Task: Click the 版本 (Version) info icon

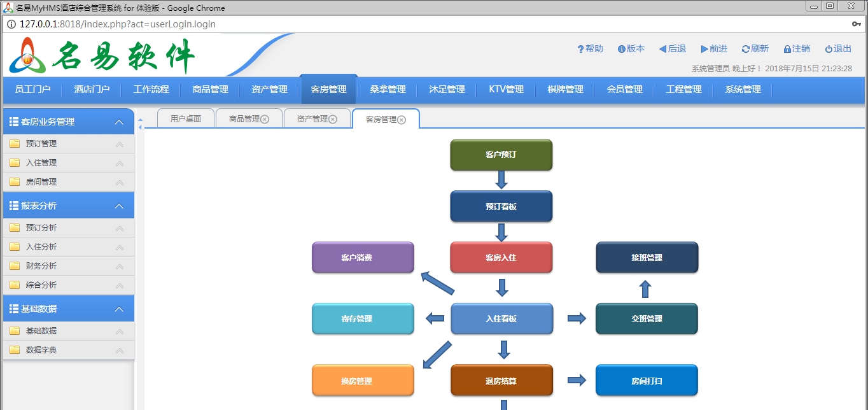Action: (x=622, y=48)
